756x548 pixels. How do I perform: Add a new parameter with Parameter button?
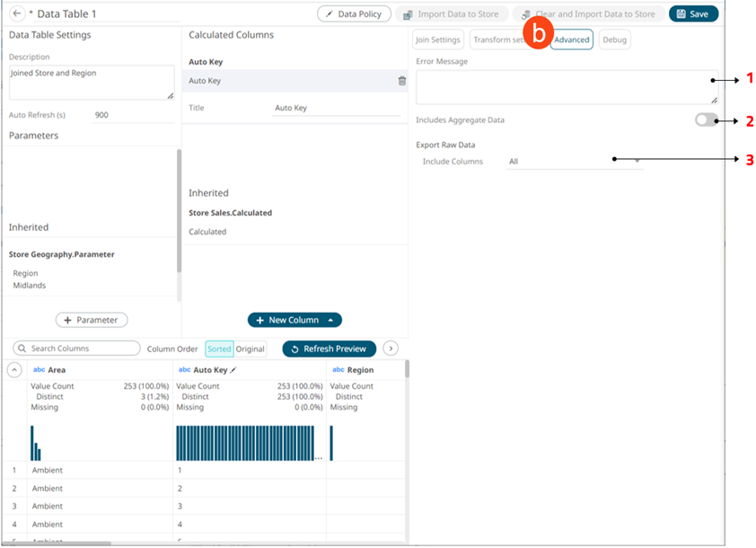(x=92, y=320)
